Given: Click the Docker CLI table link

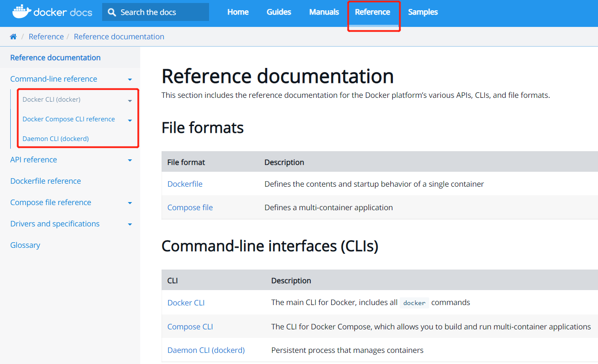Looking at the screenshot, I should [186, 303].
